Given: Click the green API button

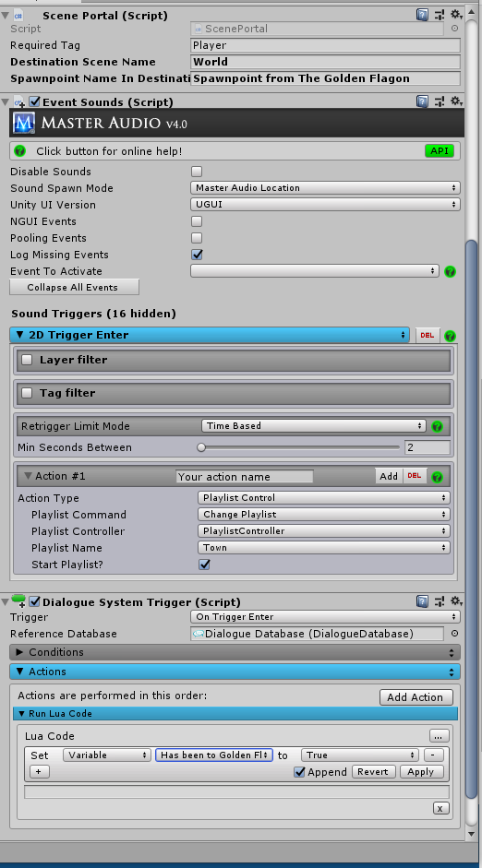Looking at the screenshot, I should tap(440, 150).
